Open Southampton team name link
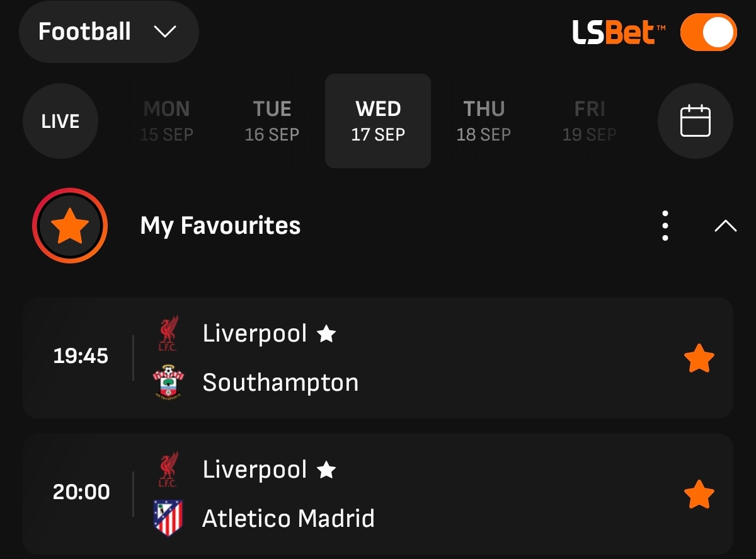The image size is (756, 559). pos(280,383)
